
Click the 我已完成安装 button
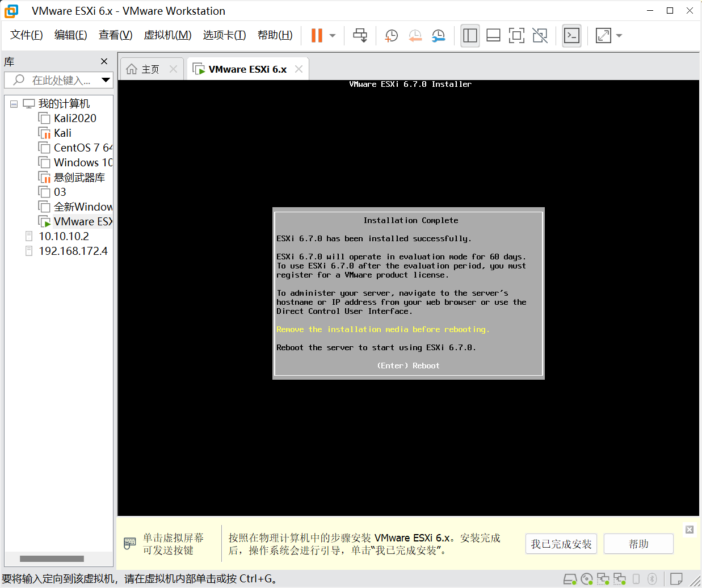561,544
